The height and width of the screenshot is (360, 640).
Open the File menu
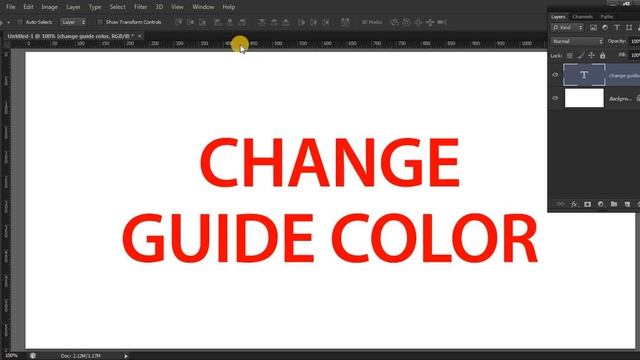pyautogui.click(x=10, y=7)
